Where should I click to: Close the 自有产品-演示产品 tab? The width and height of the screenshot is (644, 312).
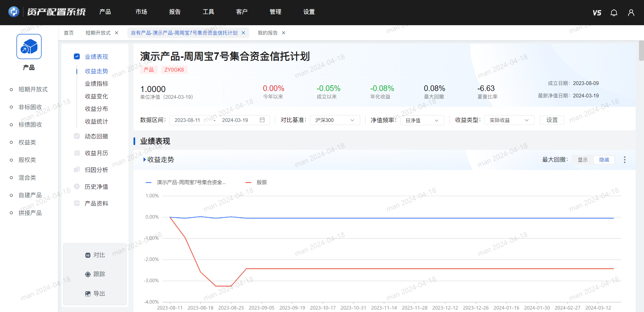243,33
